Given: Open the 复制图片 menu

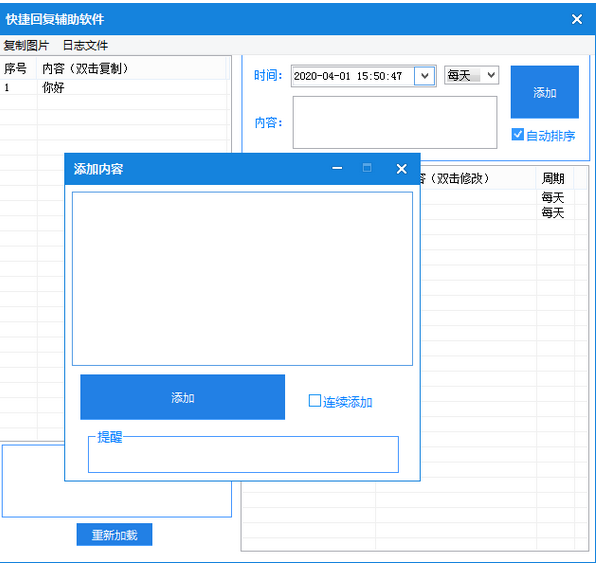Looking at the screenshot, I should pyautogui.click(x=26, y=45).
